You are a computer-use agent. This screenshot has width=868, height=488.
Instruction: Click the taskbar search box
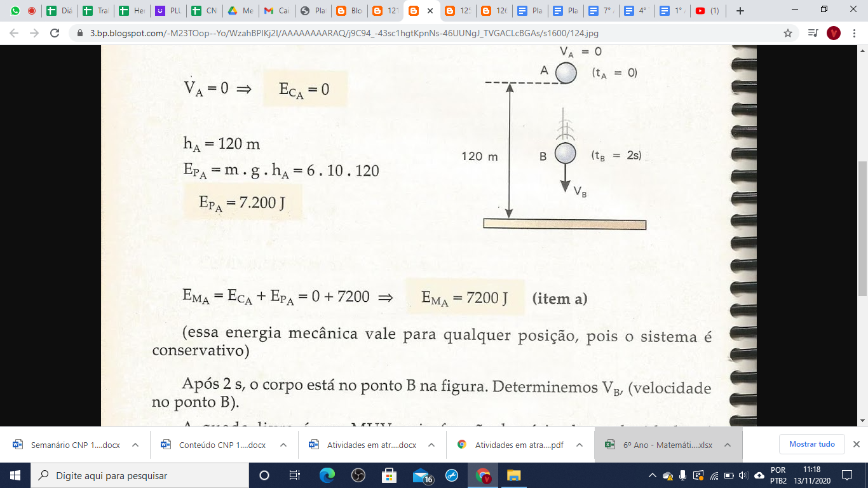[139, 475]
